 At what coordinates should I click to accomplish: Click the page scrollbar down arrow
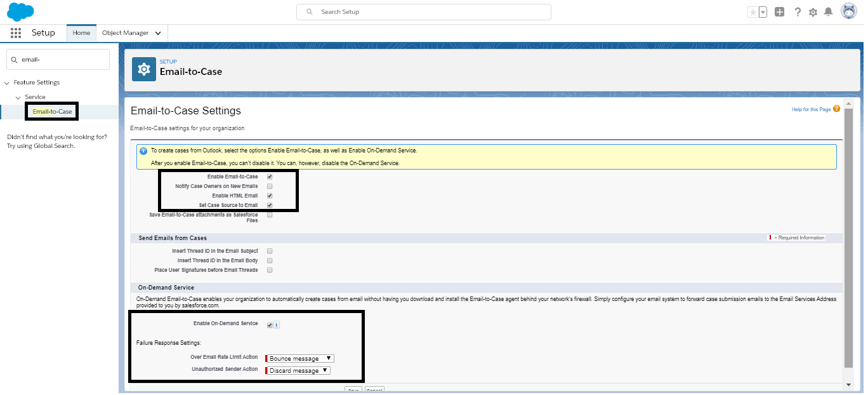tap(848, 385)
